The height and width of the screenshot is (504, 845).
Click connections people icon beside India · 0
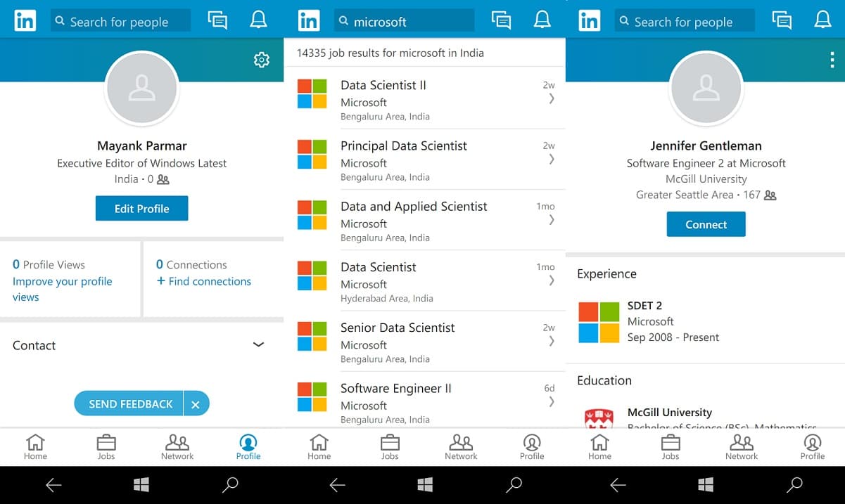163,179
